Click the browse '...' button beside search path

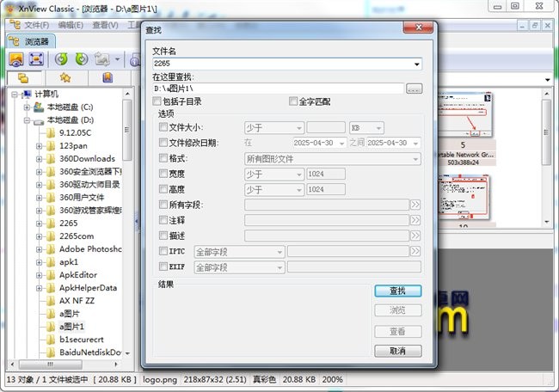[x=415, y=89]
